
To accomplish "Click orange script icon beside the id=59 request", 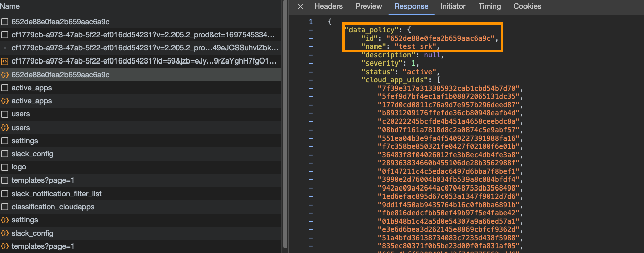I will (5, 61).
